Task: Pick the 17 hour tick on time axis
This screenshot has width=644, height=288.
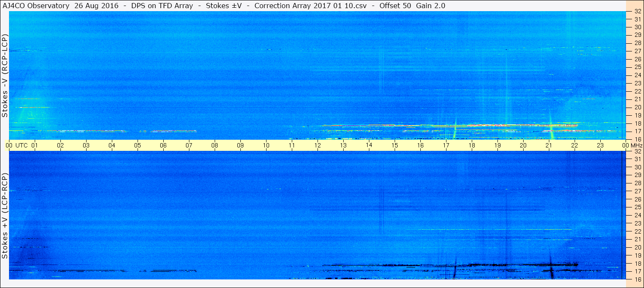Action: click(446, 146)
